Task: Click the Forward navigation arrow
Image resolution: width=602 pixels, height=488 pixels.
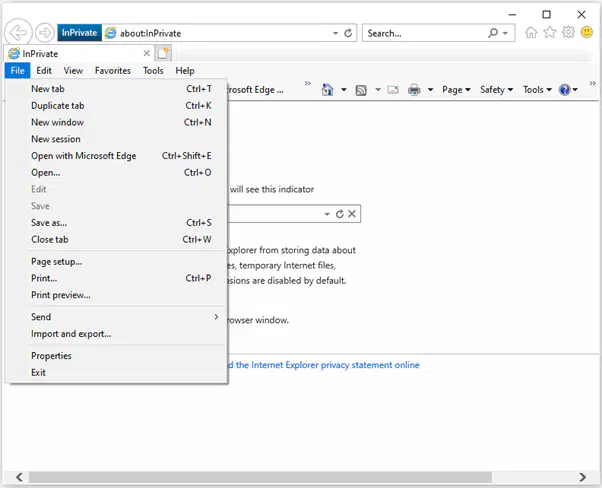Action: point(45,33)
